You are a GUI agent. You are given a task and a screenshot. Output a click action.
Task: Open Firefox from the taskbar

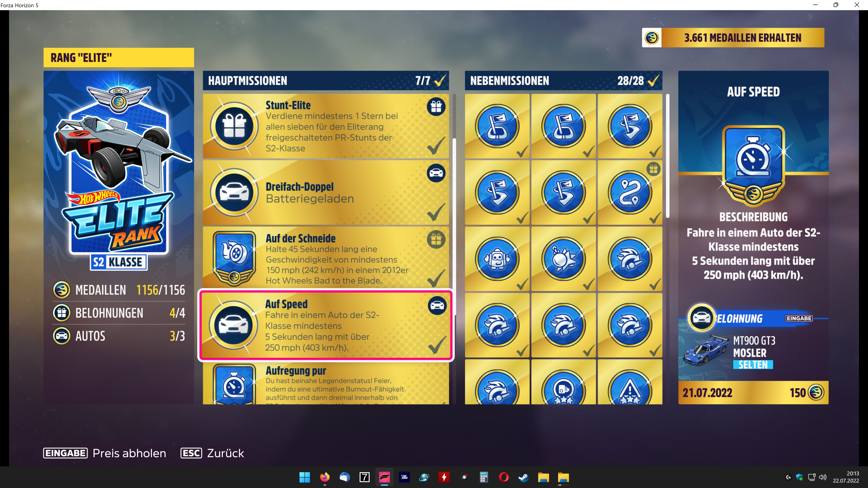(325, 477)
